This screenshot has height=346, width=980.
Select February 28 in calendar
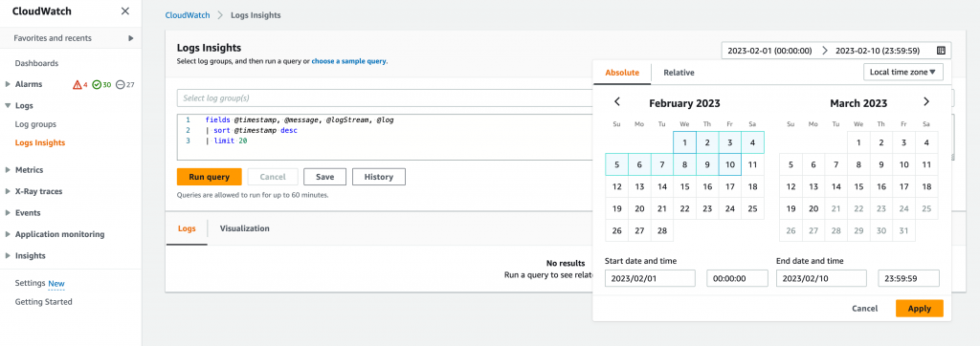click(662, 230)
